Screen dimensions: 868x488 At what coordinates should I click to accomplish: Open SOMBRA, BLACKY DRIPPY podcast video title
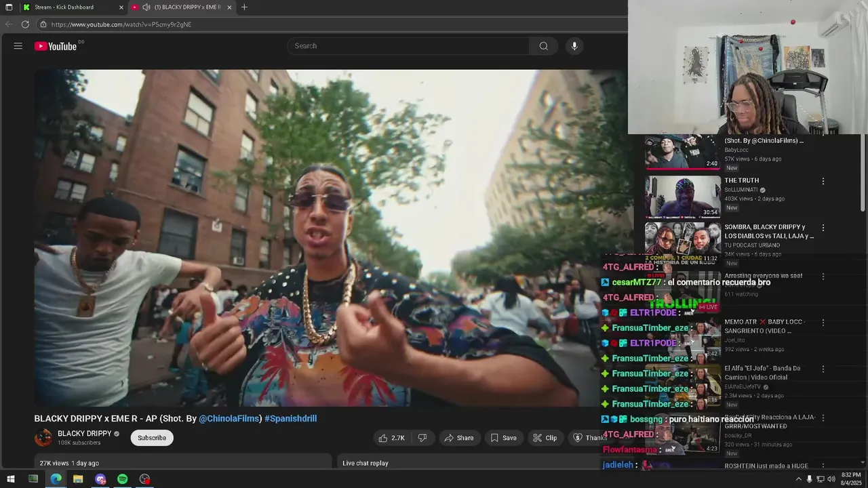pos(769,231)
